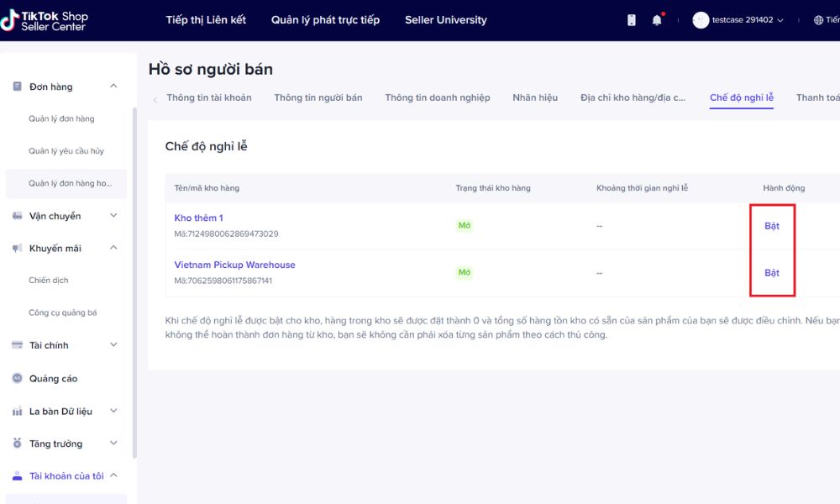Open Chiến dịch under Khuyến mãi
This screenshot has height=504, width=840.
(49, 280)
